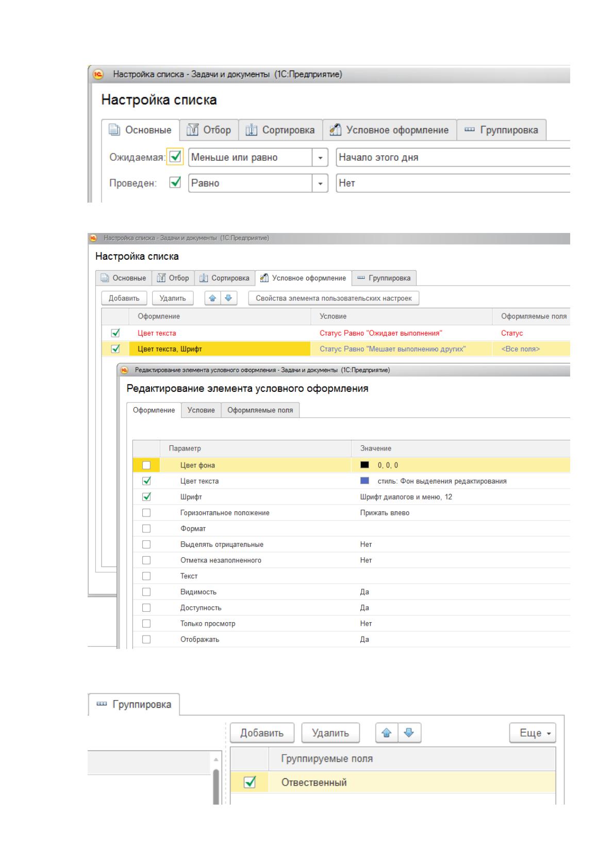Switch to Сортировка tab in top window
This screenshot has height=868, width=614.
pyautogui.click(x=280, y=130)
